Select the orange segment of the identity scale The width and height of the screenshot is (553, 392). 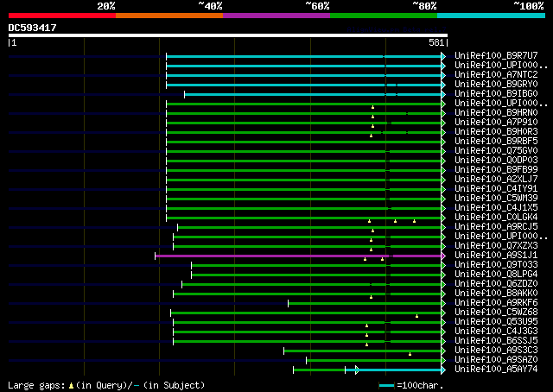[169, 16]
